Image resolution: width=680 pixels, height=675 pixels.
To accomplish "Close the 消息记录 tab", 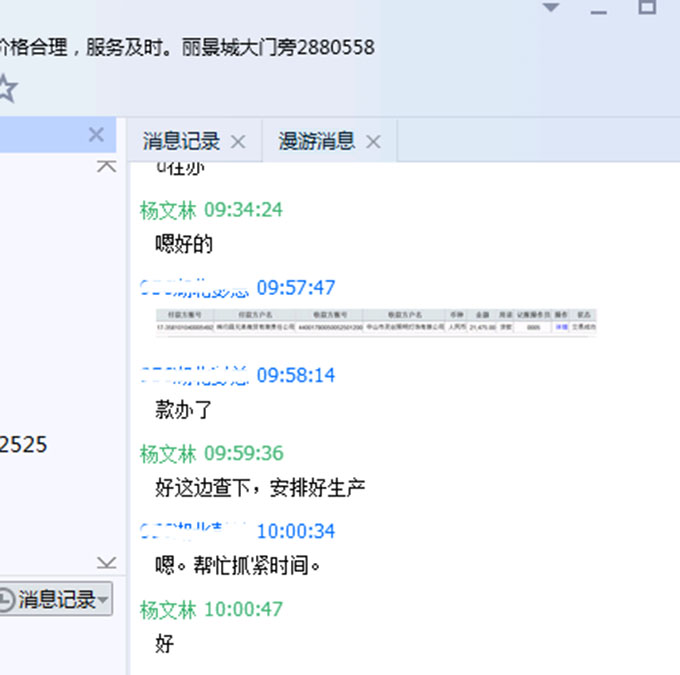I will click(238, 142).
